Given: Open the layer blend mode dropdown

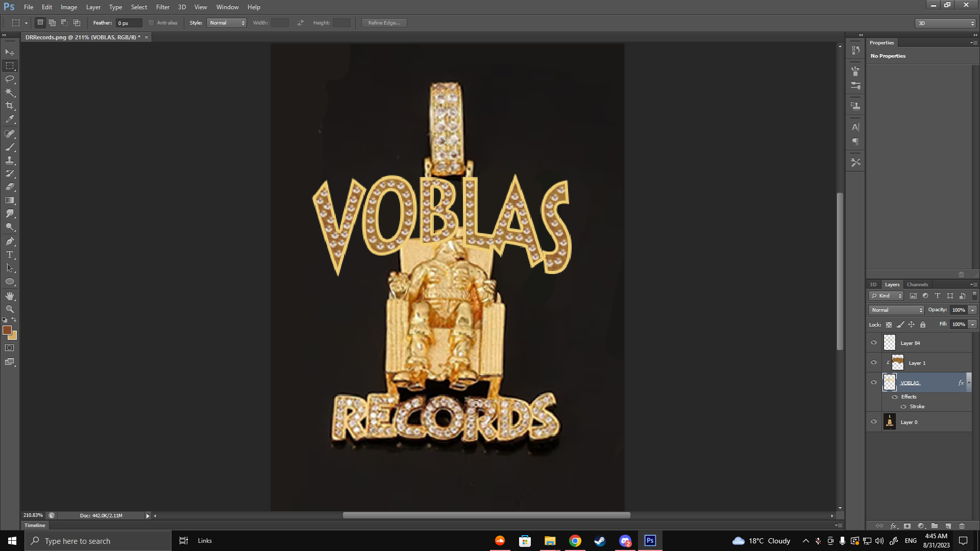Looking at the screenshot, I should [896, 310].
